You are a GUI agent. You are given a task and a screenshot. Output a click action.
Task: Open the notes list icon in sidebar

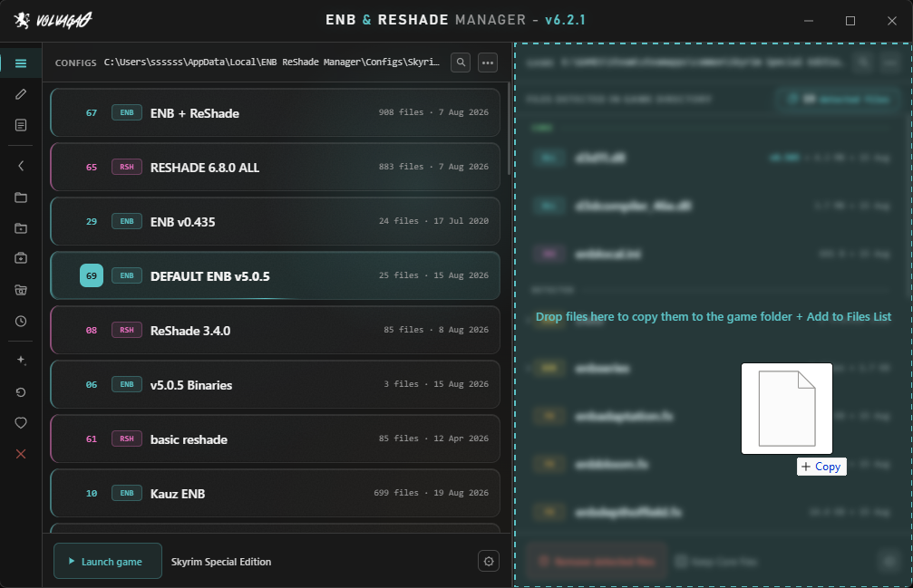[20, 125]
